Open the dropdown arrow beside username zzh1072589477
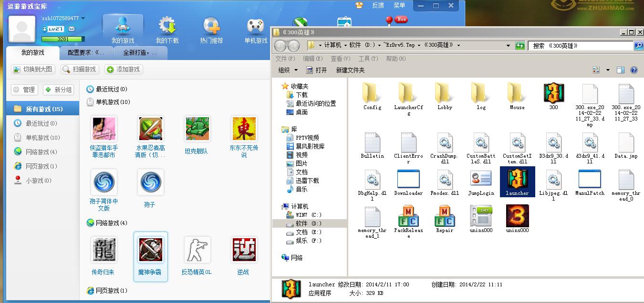644x303 pixels. point(83,18)
